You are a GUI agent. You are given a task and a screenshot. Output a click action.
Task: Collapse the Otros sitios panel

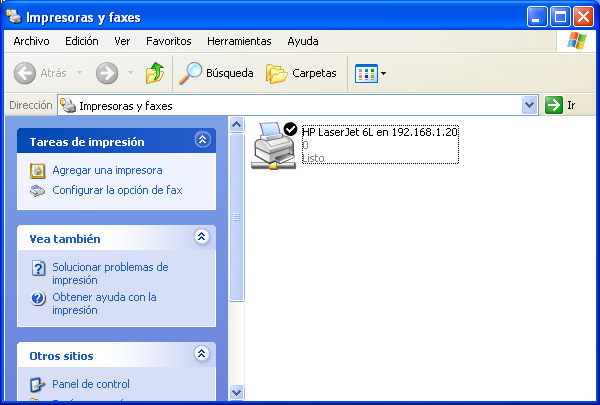[202, 354]
